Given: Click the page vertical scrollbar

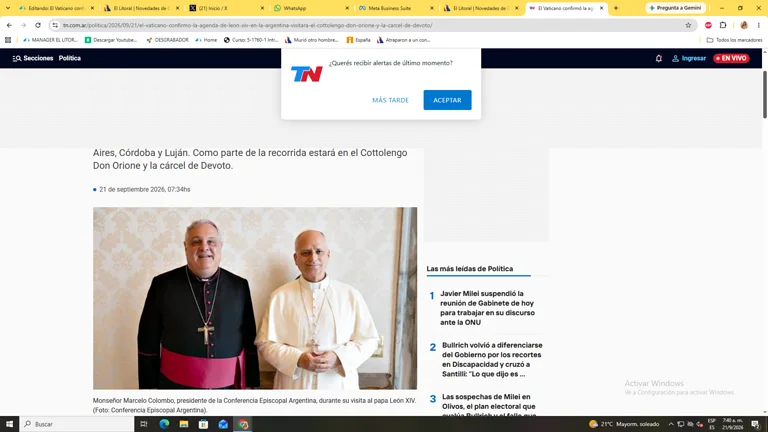Looking at the screenshot, I should click(765, 95).
